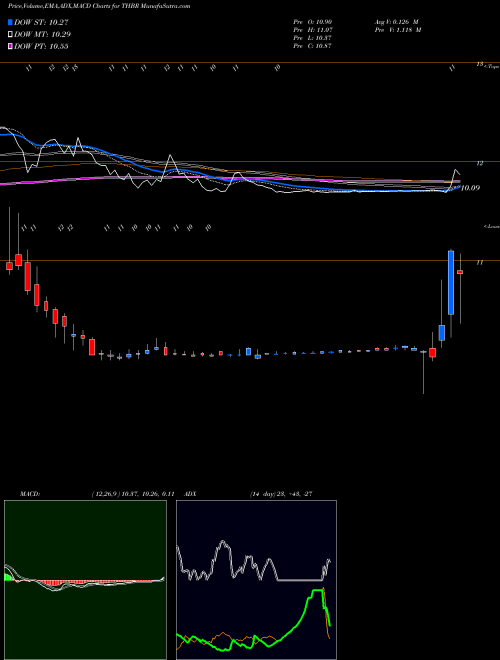Click the tall blue candlestick near 11

[451, 282]
